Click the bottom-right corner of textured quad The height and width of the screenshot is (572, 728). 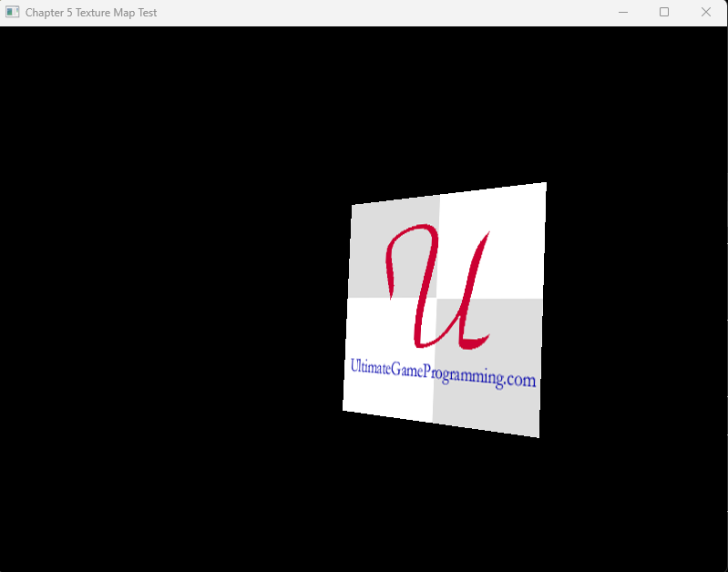[538, 435]
